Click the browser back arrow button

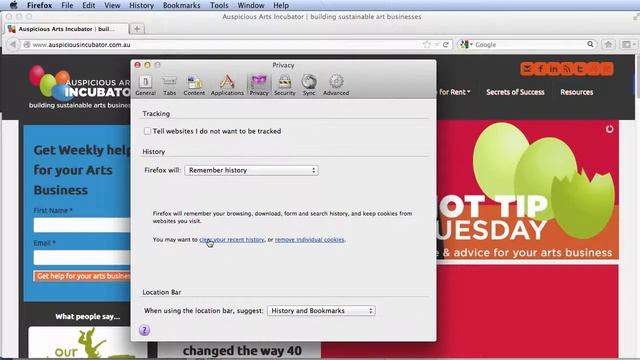(13, 44)
